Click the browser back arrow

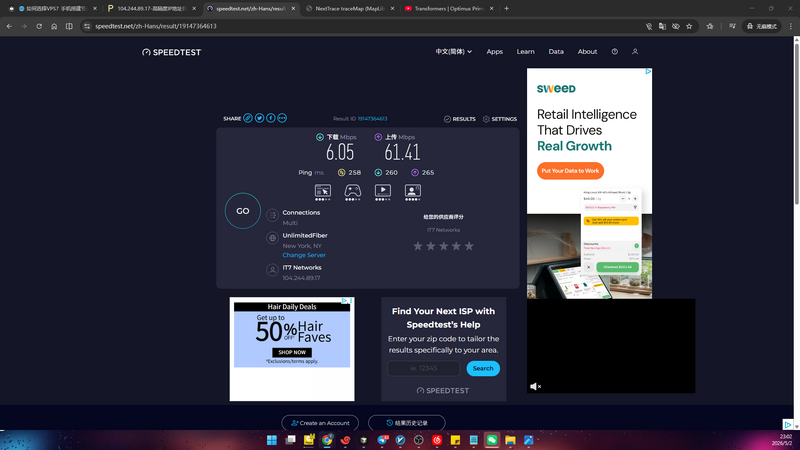pos(9,26)
